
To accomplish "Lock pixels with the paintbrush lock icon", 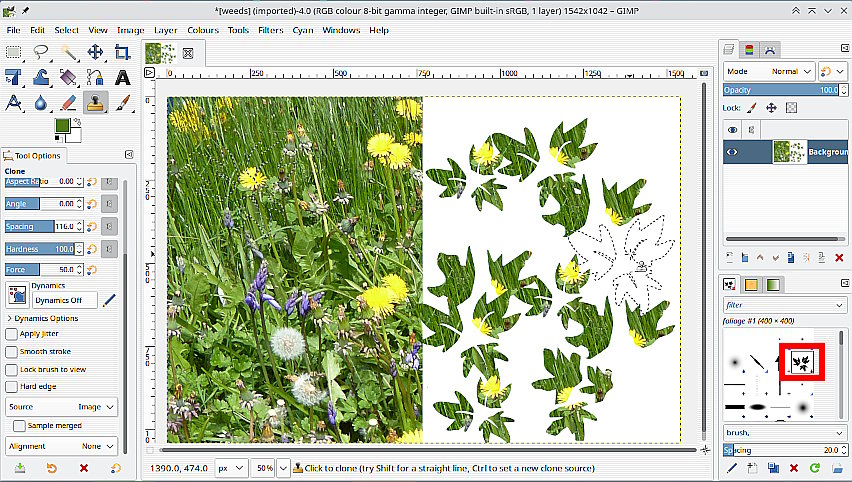I will 753,107.
